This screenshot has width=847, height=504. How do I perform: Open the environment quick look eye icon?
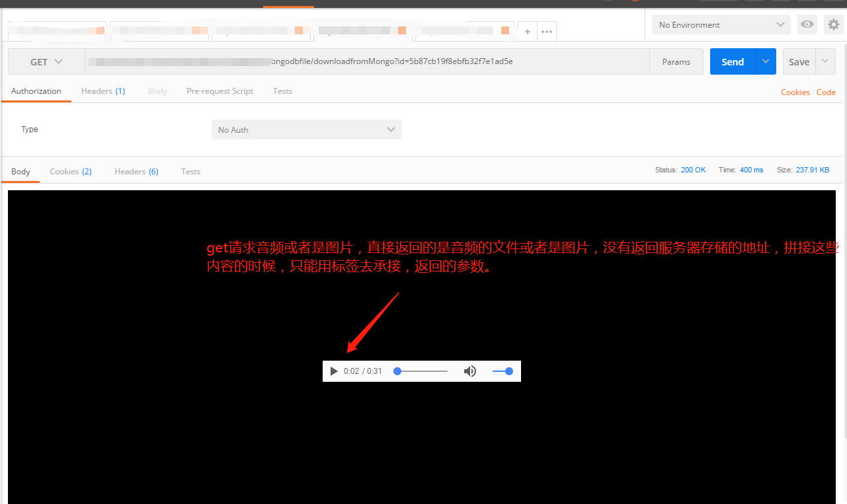807,24
